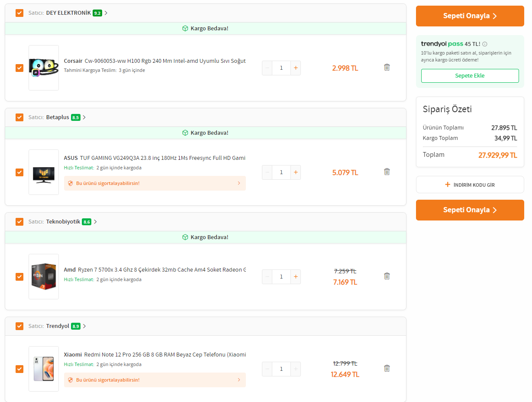This screenshot has width=532, height=402.
Task: Increase Corsair cooler quantity with plus
Action: point(296,68)
